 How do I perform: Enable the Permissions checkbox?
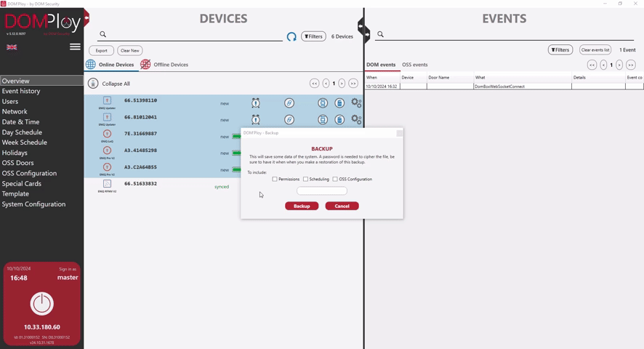point(275,180)
